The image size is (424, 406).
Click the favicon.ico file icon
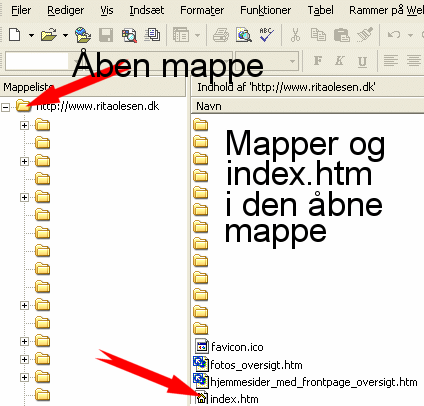201,347
